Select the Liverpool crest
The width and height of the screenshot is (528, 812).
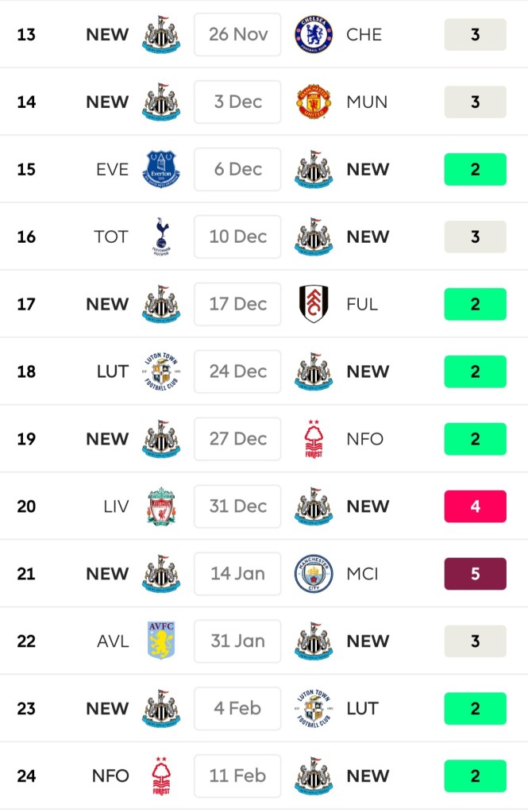(x=161, y=506)
